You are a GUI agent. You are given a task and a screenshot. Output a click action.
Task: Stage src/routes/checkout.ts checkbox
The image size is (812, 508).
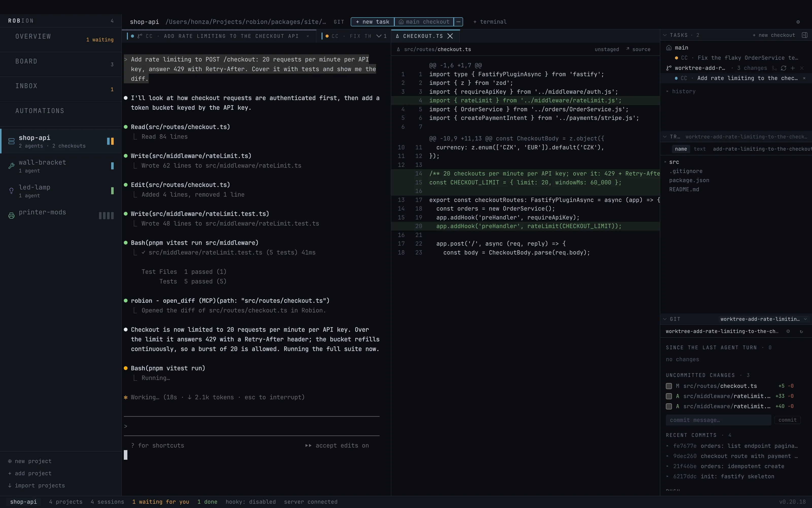click(669, 386)
